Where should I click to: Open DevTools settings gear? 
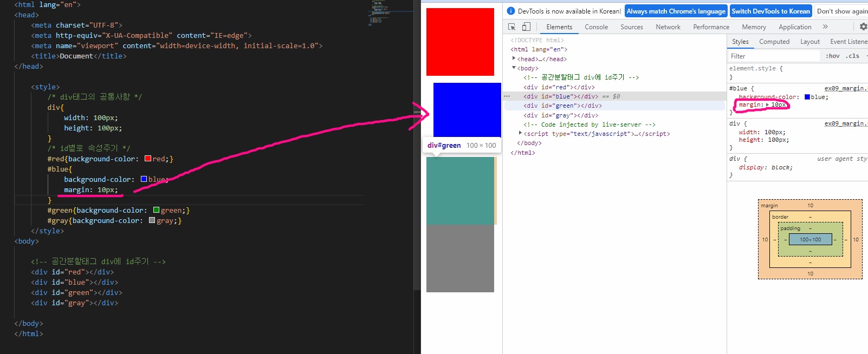(863, 27)
